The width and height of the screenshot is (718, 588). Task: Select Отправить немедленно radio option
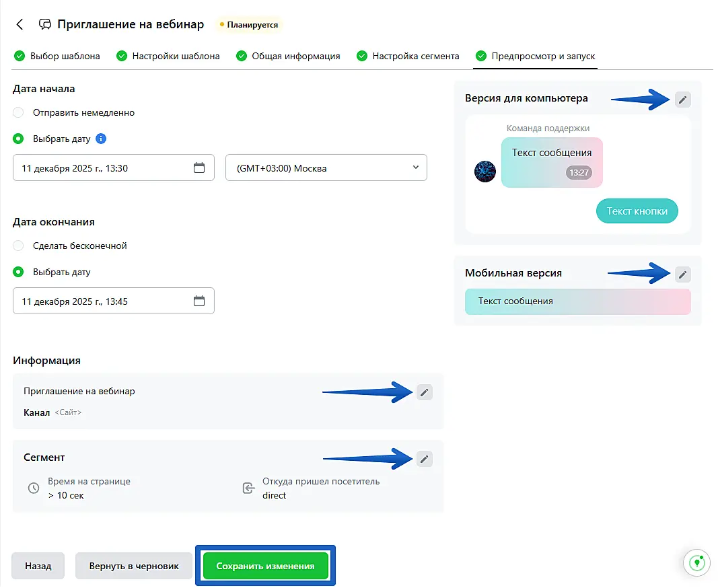19,113
